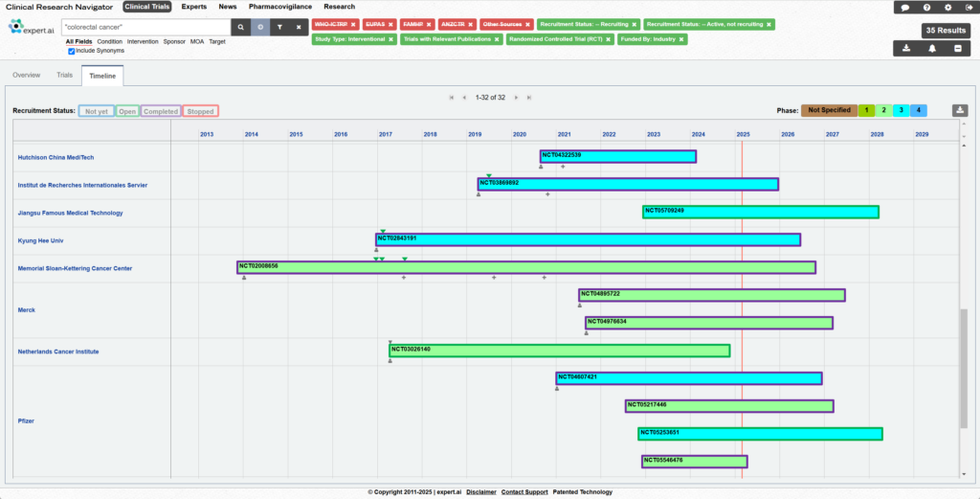Switch to the Trials tab
Screen dimensions: 980x499
64,75
